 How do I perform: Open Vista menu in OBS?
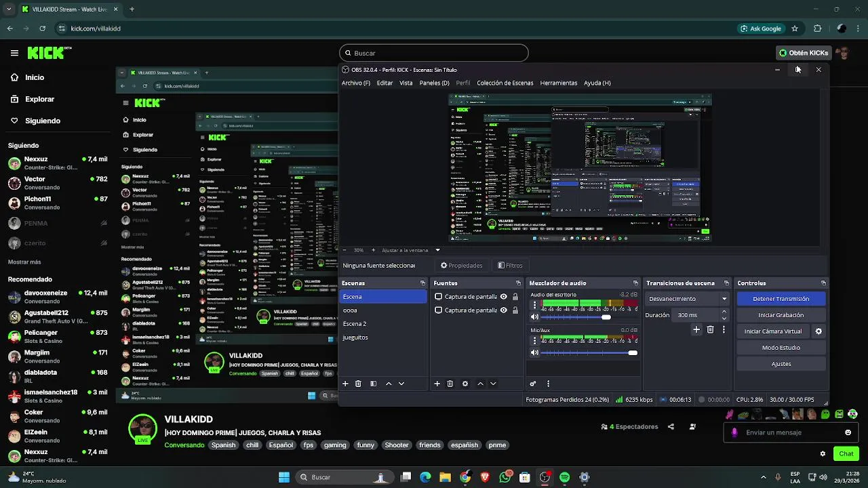coord(406,83)
